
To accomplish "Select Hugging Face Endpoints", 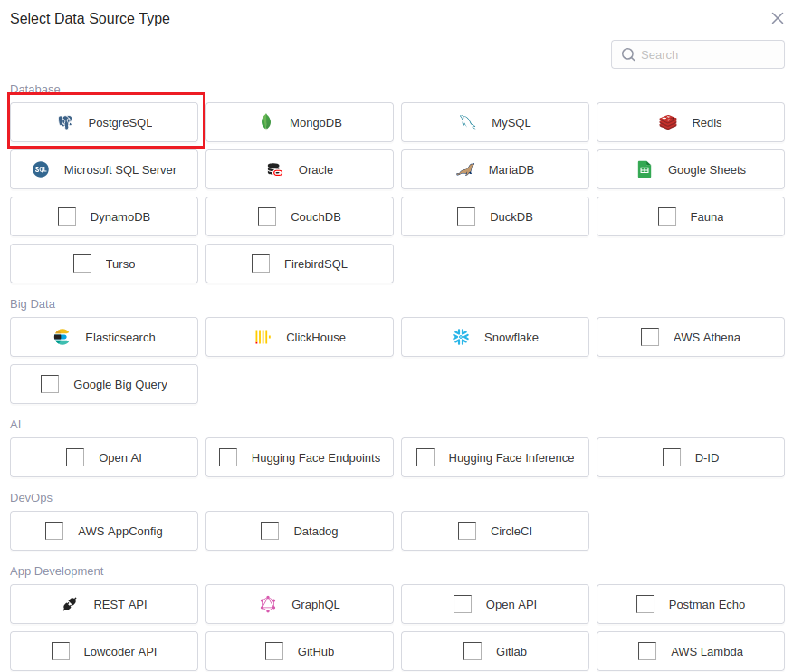I will pos(300,457).
